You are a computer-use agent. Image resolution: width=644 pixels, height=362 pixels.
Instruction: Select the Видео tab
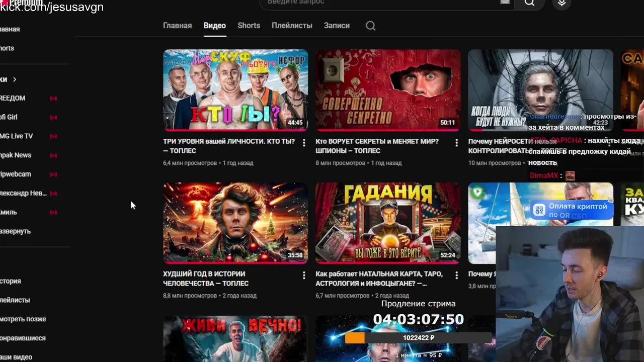point(214,26)
